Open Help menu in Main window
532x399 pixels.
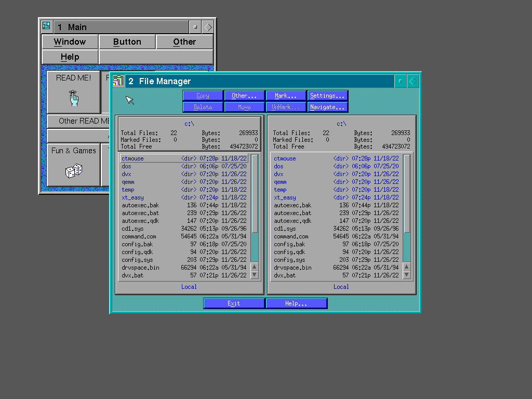coord(70,57)
